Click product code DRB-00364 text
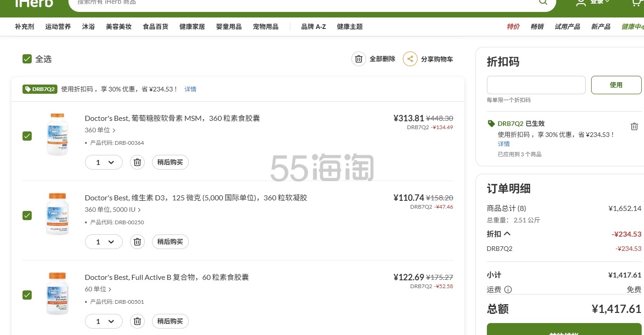 pyautogui.click(x=117, y=143)
